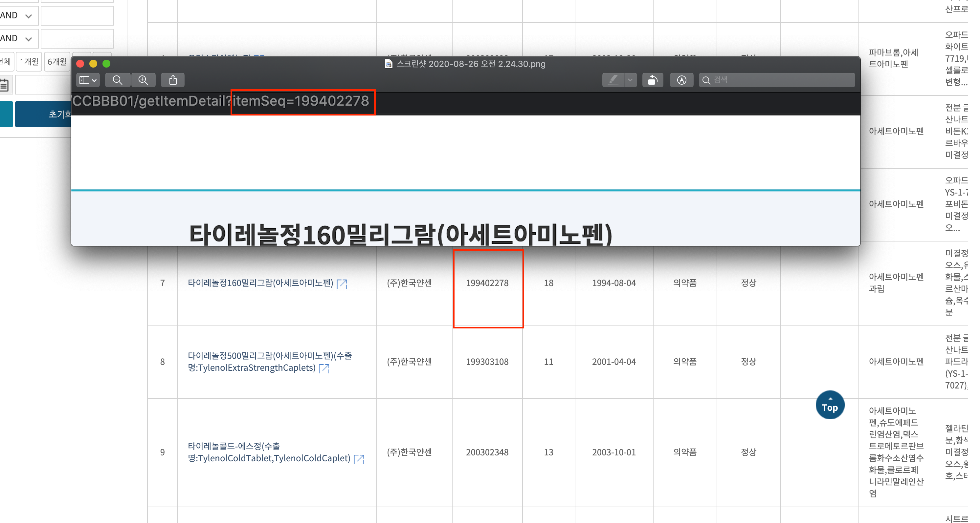
Task: Select the 1개월 period filter
Action: click(x=29, y=62)
